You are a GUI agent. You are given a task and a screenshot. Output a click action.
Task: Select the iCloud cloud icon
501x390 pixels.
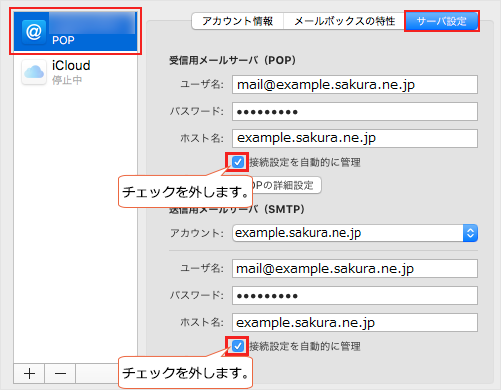pyautogui.click(x=34, y=72)
